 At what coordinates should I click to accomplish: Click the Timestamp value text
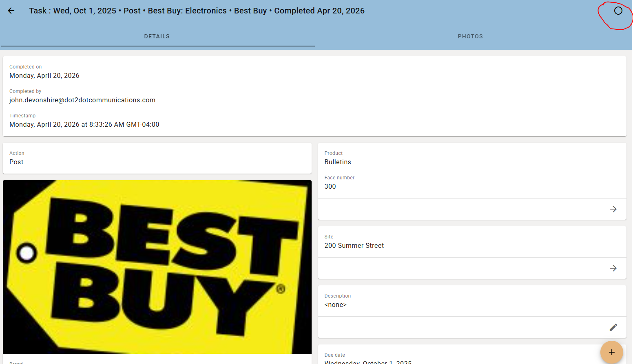point(84,124)
